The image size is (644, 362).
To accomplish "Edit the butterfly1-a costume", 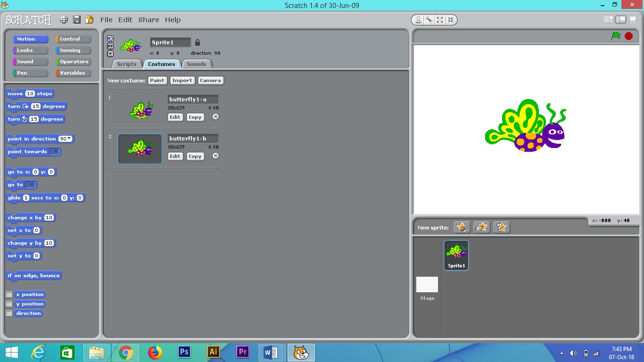I will 175,117.
